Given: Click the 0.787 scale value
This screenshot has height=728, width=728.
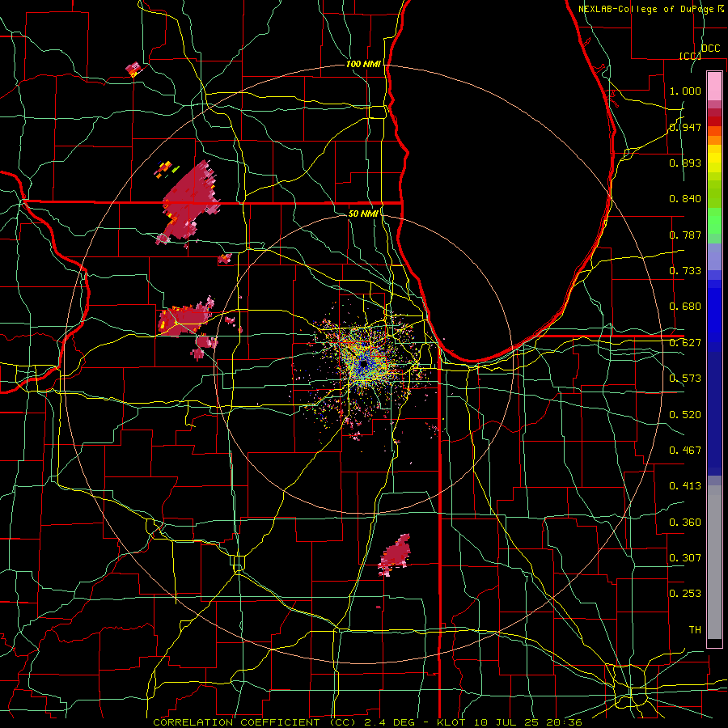Looking at the screenshot, I should click(685, 235).
